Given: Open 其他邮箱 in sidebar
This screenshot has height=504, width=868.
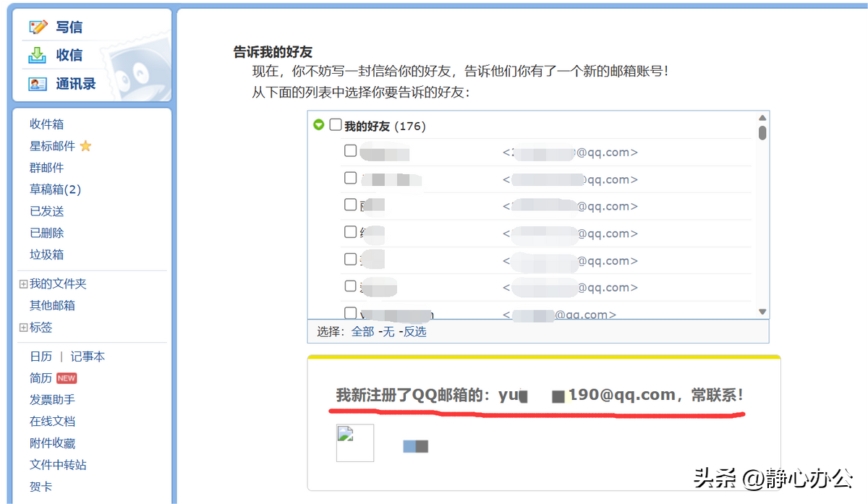Looking at the screenshot, I should pos(52,306).
